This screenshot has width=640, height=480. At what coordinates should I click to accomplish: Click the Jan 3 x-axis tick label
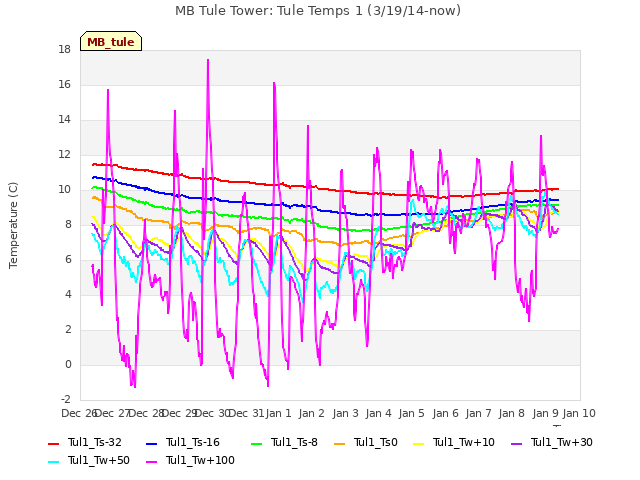click(345, 413)
